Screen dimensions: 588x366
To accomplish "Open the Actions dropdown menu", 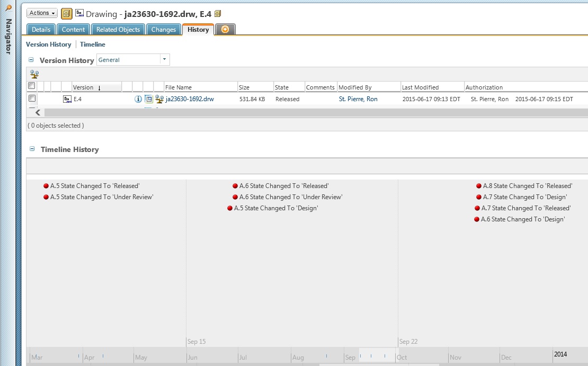I will pyautogui.click(x=42, y=13).
